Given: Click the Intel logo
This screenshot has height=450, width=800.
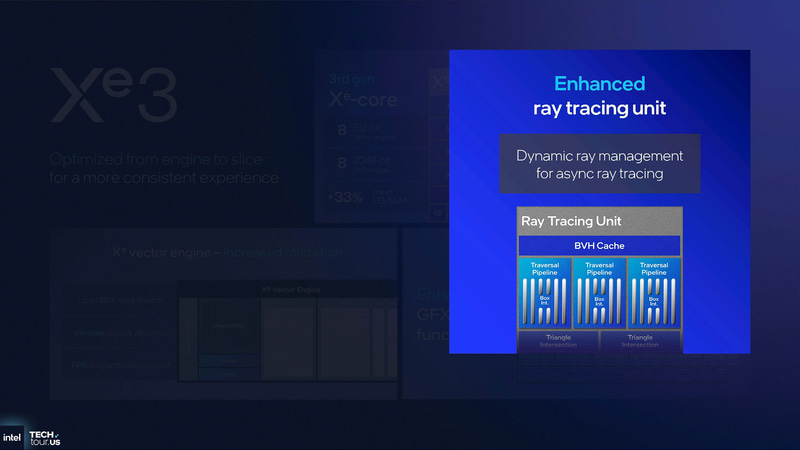Looking at the screenshot, I should click(x=12, y=438).
